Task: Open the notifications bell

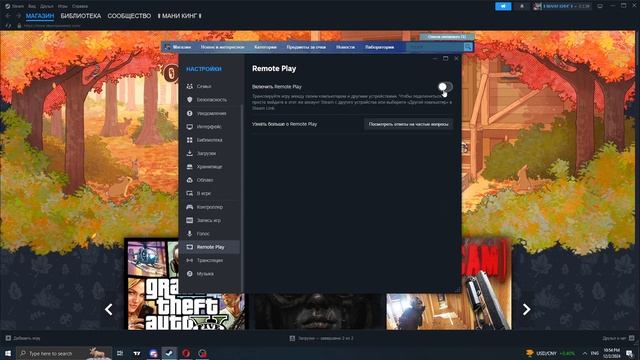Action: pyautogui.click(x=522, y=6)
